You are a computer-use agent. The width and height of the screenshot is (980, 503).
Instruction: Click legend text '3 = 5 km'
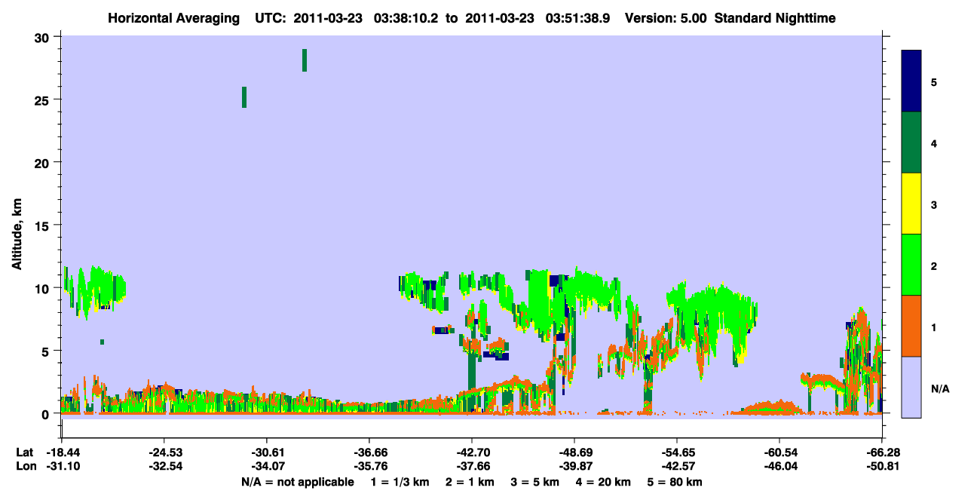click(534, 482)
